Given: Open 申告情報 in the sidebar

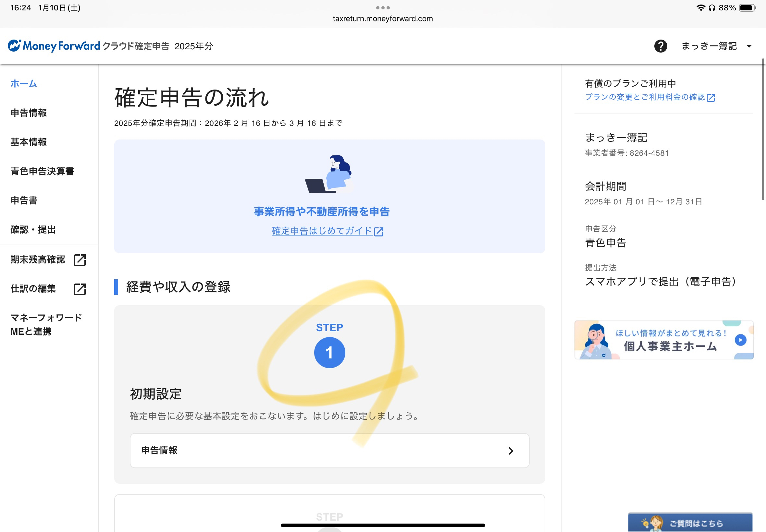Looking at the screenshot, I should tap(29, 113).
